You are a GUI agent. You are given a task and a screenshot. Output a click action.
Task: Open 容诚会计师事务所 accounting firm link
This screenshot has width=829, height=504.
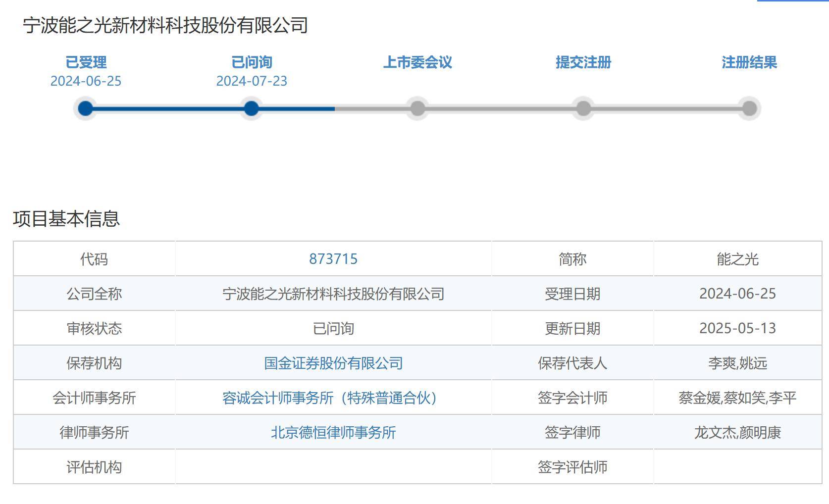[330, 398]
